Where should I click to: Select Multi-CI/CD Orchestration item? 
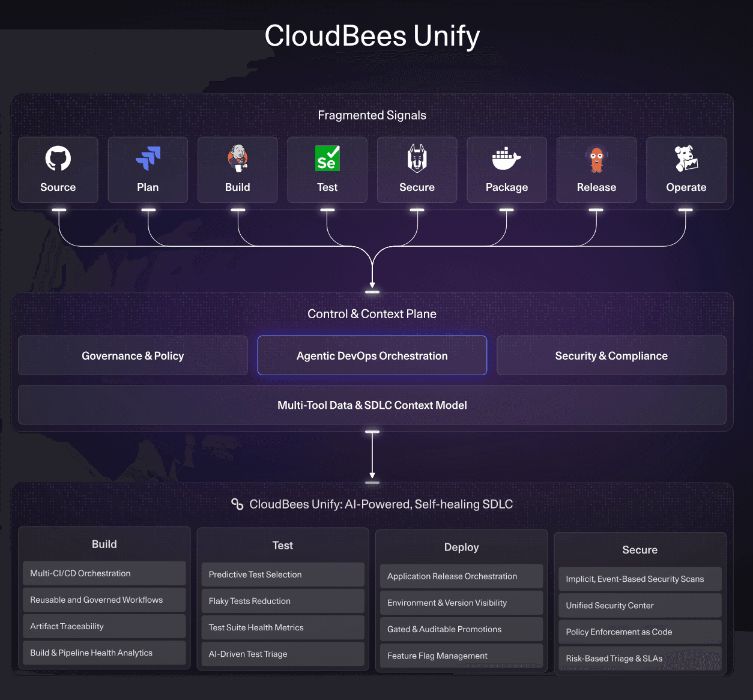(x=104, y=573)
